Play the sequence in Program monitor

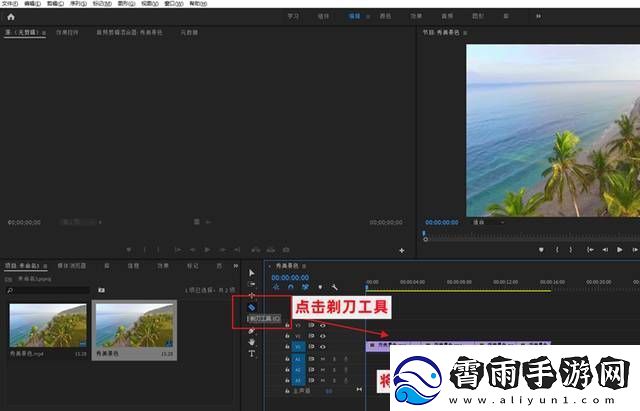(x=620, y=249)
